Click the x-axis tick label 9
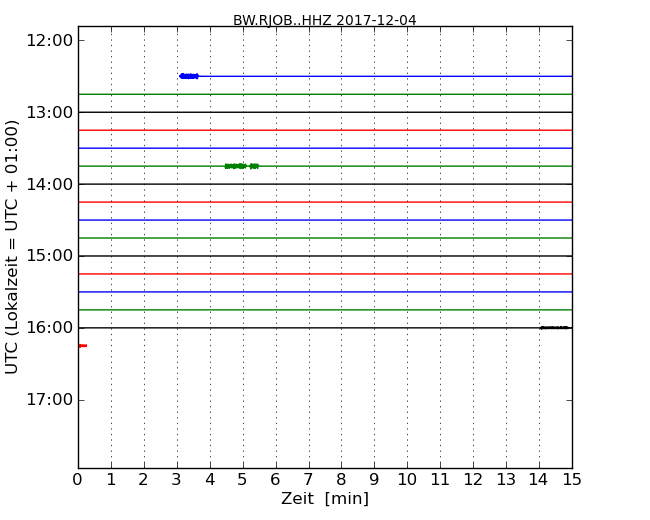This screenshot has height=520, width=650. 374,480
